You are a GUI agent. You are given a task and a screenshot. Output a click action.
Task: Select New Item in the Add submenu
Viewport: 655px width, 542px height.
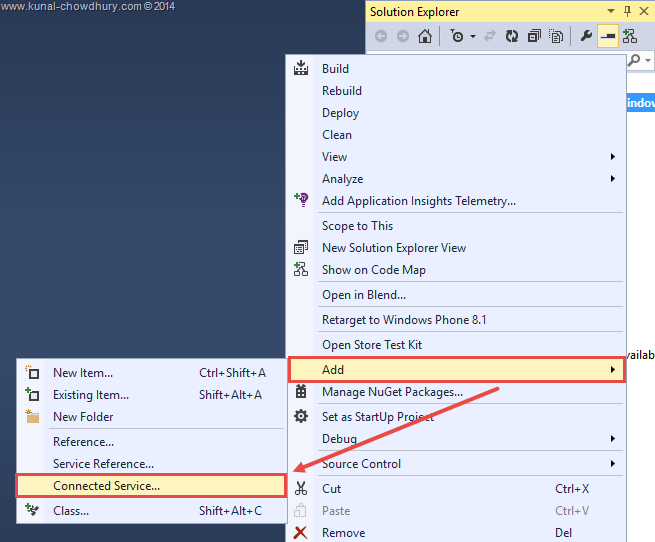[152, 373]
